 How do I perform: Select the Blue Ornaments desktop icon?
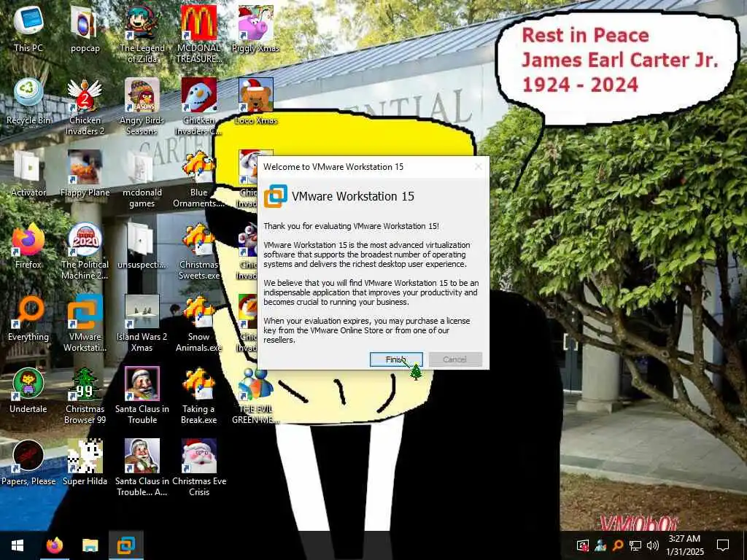click(198, 179)
